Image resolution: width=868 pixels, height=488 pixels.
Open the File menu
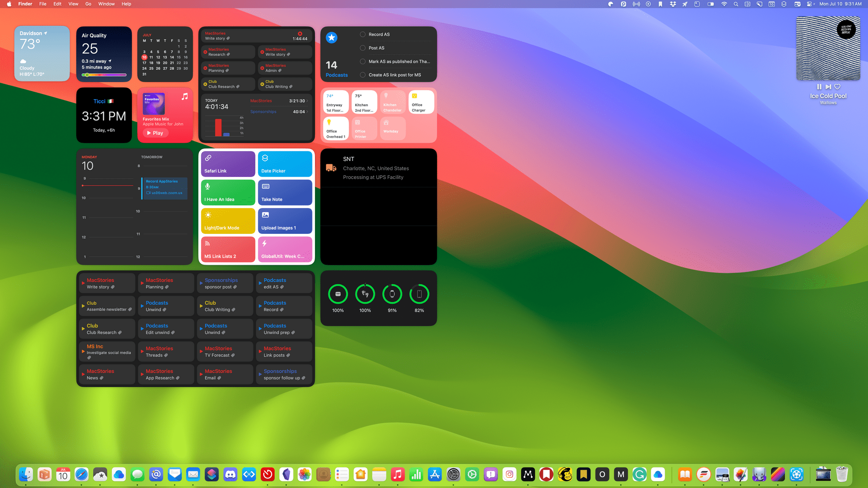click(x=43, y=4)
